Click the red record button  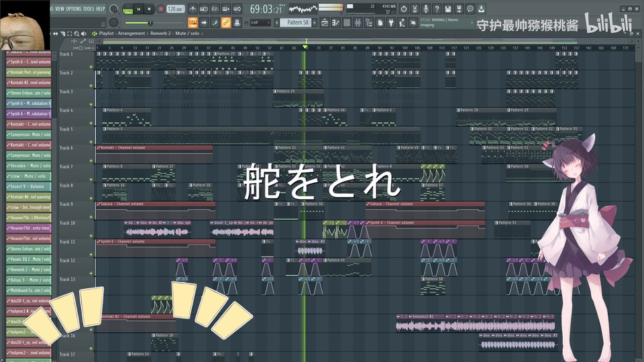(160, 9)
